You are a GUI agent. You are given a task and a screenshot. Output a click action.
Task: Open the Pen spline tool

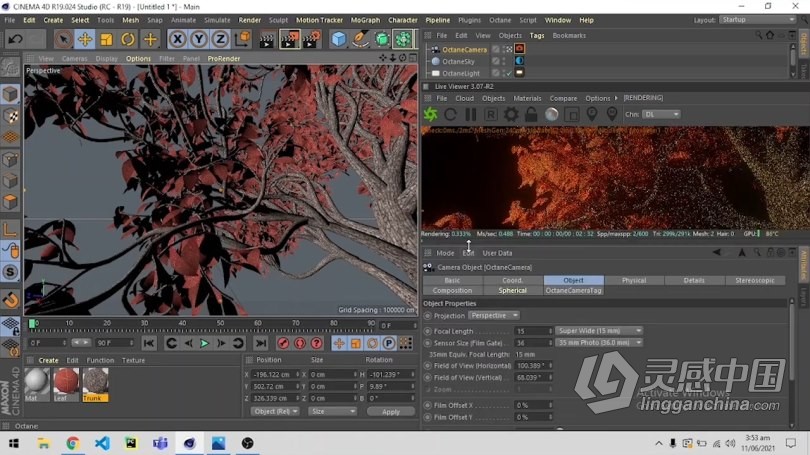tap(360, 39)
